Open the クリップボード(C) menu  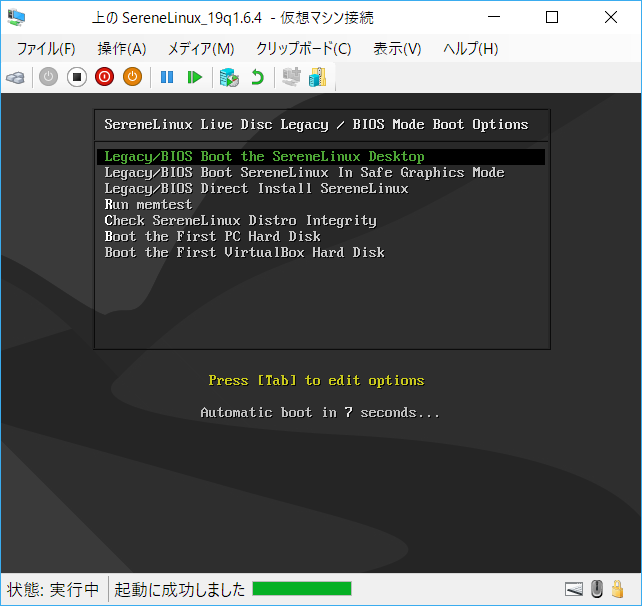click(x=304, y=49)
